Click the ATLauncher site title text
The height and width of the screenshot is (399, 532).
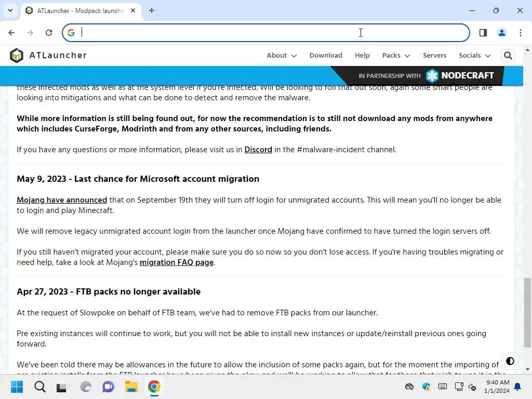(x=58, y=55)
